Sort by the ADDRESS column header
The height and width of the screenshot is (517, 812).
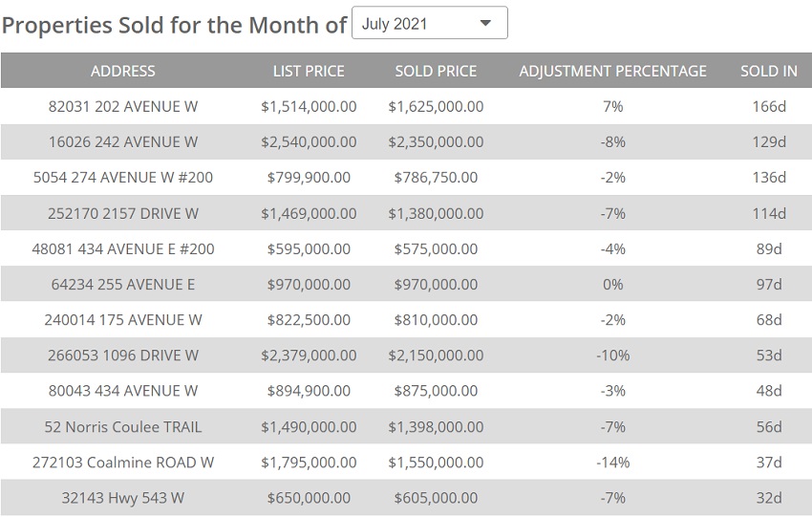click(x=122, y=71)
